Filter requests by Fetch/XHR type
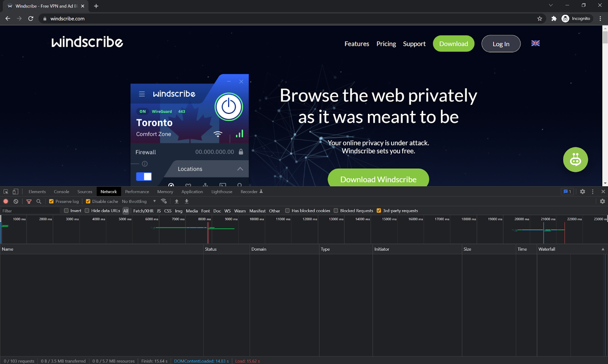 (143, 211)
